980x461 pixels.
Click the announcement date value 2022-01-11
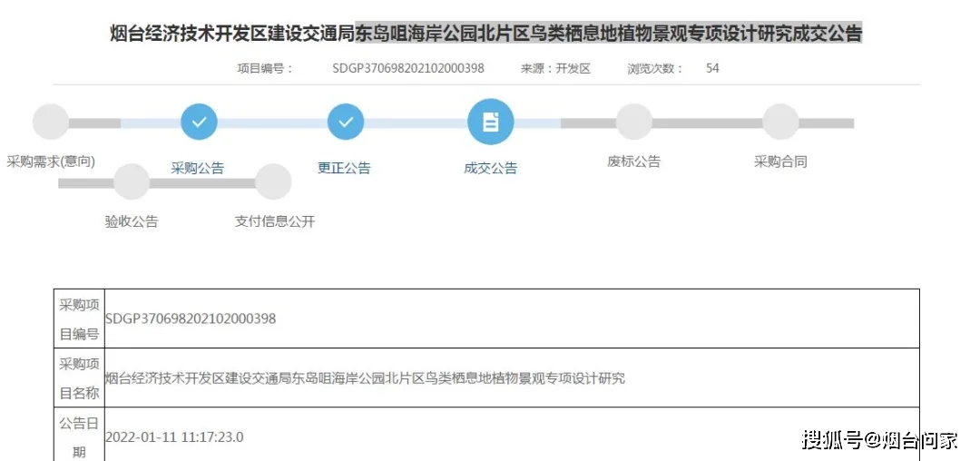click(174, 437)
